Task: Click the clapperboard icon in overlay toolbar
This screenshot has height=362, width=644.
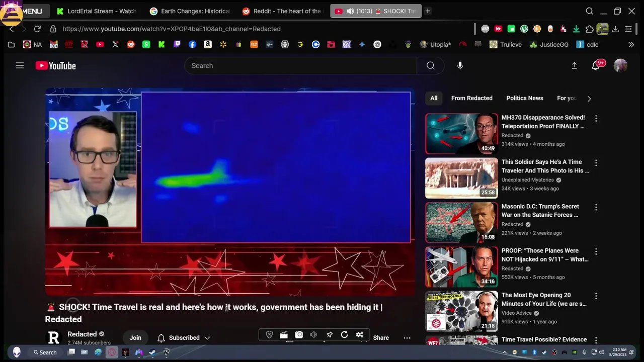Action: click(284, 335)
